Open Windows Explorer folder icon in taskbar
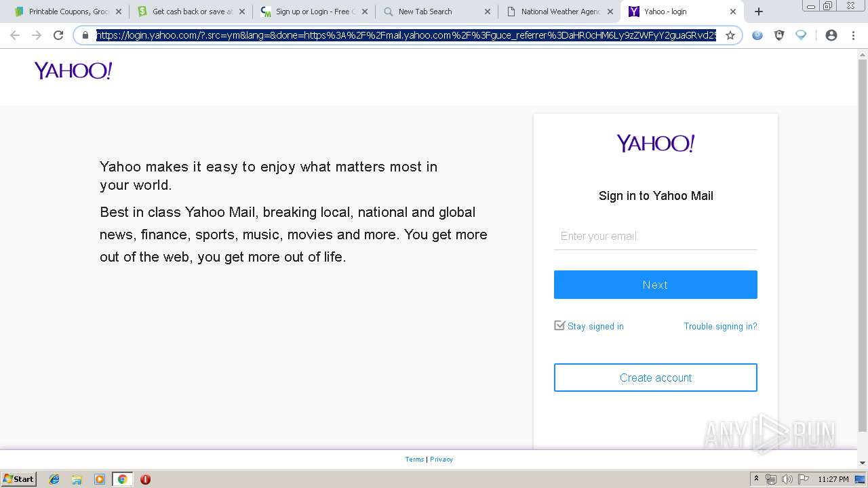The width and height of the screenshot is (868, 488). tap(77, 479)
